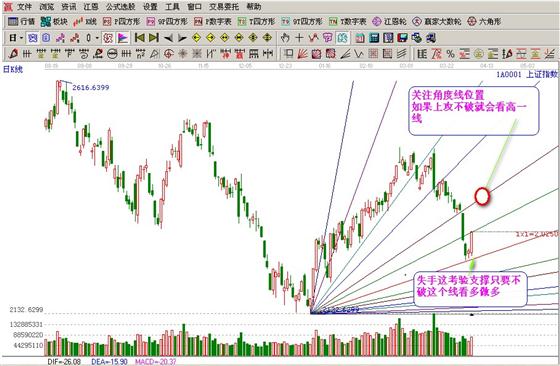Open the 交易委托 menu
The image size is (560, 366).
click(x=224, y=6)
